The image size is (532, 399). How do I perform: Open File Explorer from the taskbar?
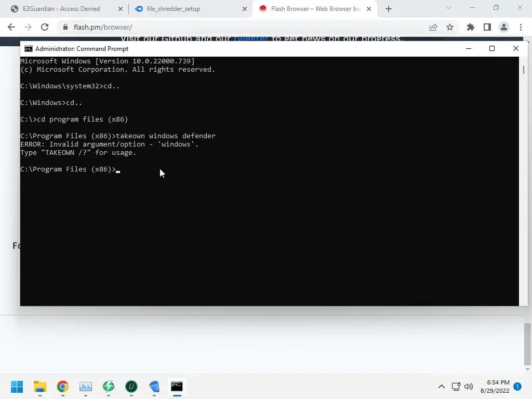click(x=39, y=387)
